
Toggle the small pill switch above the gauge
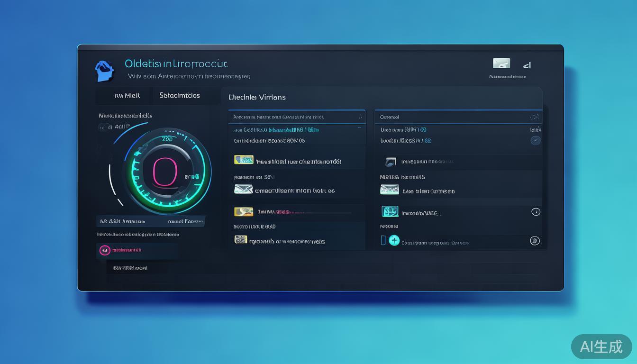tap(104, 127)
